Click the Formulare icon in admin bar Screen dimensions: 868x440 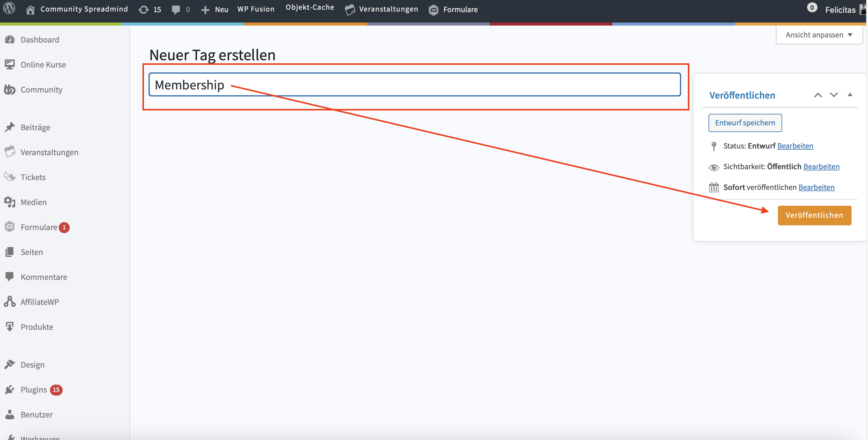point(434,10)
